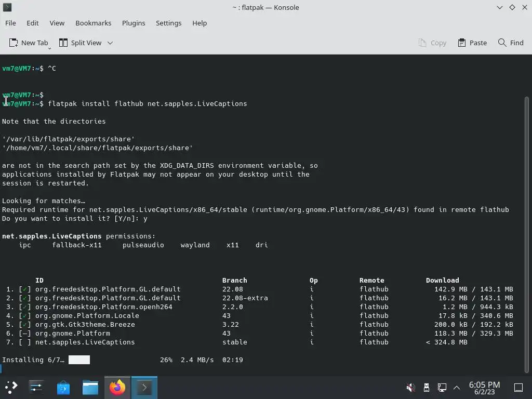
Task: Click the '22.08-extra' branch value
Action: [x=245, y=298]
